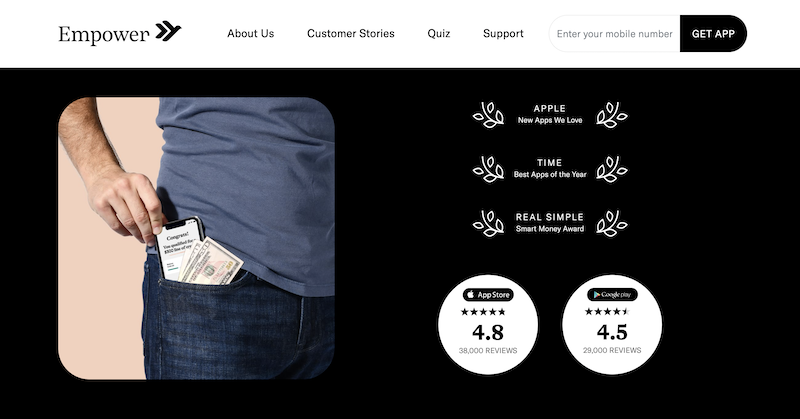Screen dimensions: 800x419
Task: Click right laurel beside TIME award
Action: pyautogui.click(x=612, y=169)
